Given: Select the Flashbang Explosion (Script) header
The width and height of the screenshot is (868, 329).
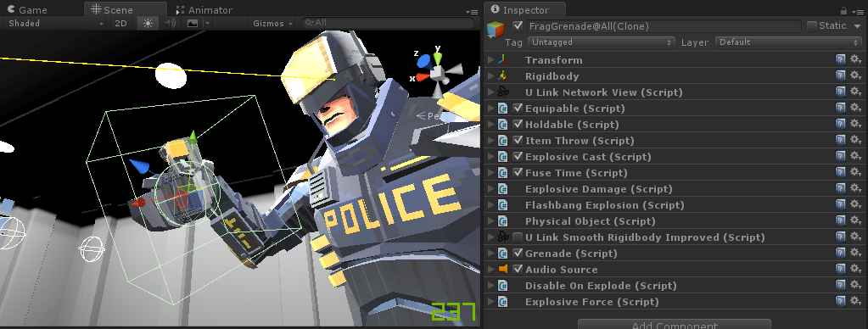Looking at the screenshot, I should click(604, 204).
